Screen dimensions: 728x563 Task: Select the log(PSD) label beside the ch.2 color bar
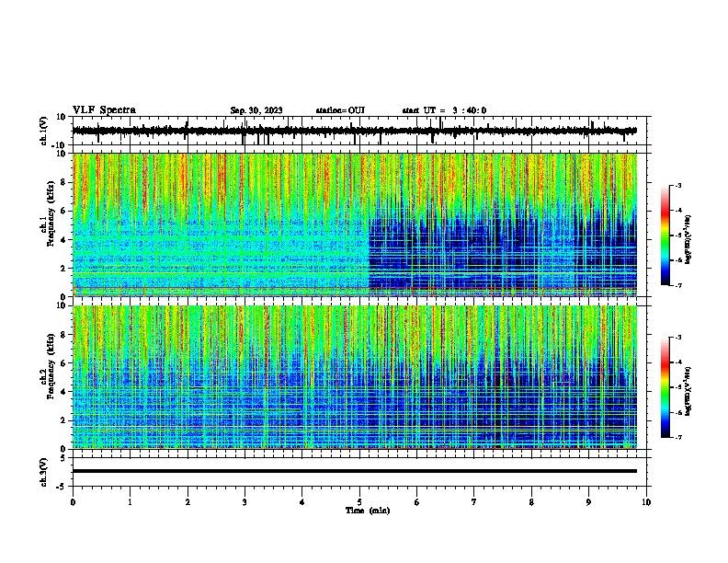coord(688,392)
